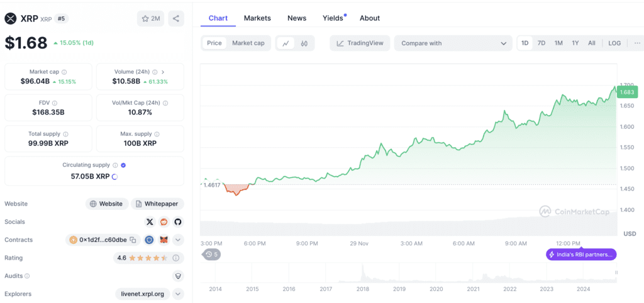Click the 1.4617 opening price label
Viewport: 644px width, 303px height.
pyautogui.click(x=212, y=185)
